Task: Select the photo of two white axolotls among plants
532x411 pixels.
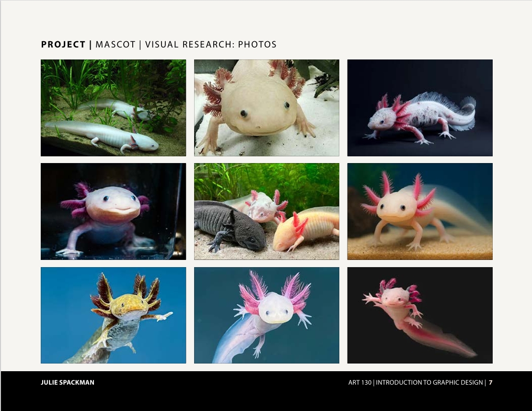Action: [x=113, y=108]
